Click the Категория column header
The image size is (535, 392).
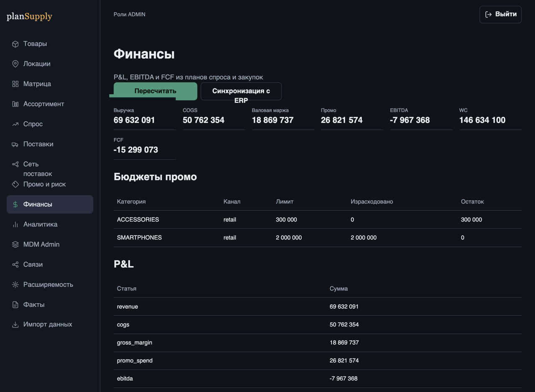point(131,201)
